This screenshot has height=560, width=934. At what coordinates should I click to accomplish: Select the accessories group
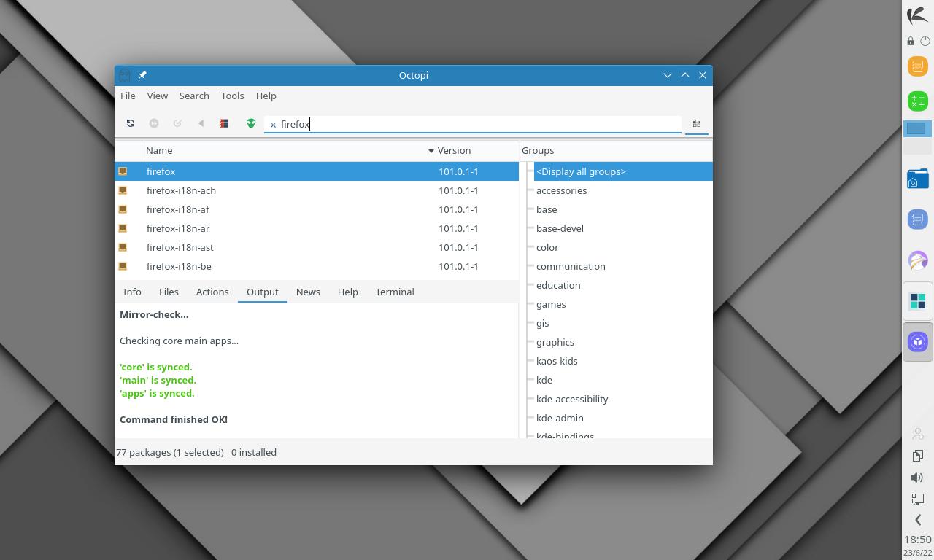pyautogui.click(x=561, y=190)
